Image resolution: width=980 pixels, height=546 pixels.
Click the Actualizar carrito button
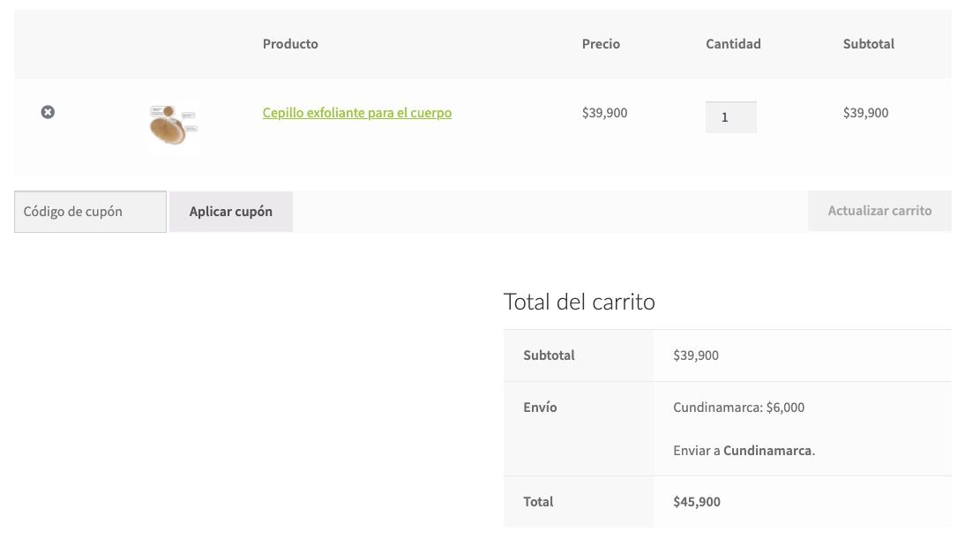pos(879,211)
